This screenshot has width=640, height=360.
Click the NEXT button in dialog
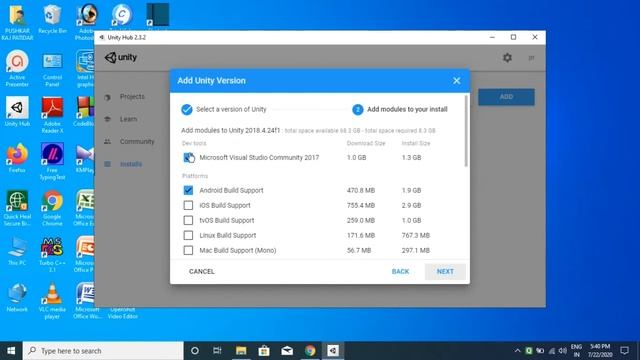445,271
